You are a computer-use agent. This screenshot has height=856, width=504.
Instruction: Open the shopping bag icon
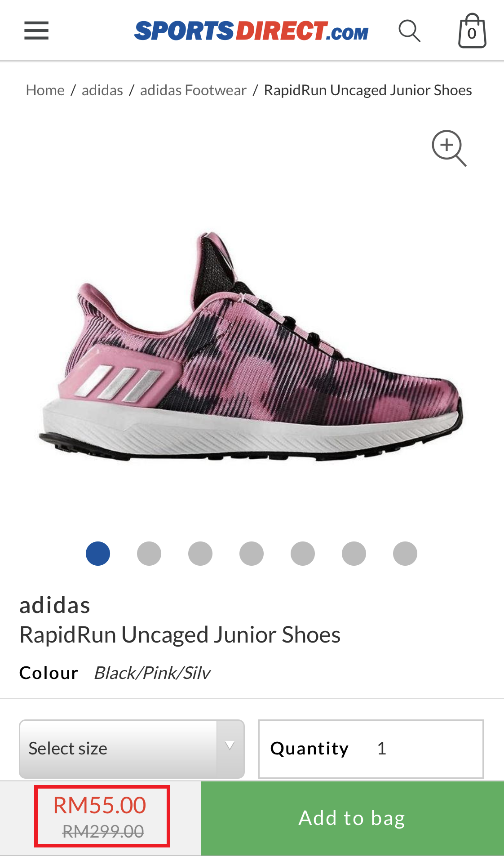point(472,31)
